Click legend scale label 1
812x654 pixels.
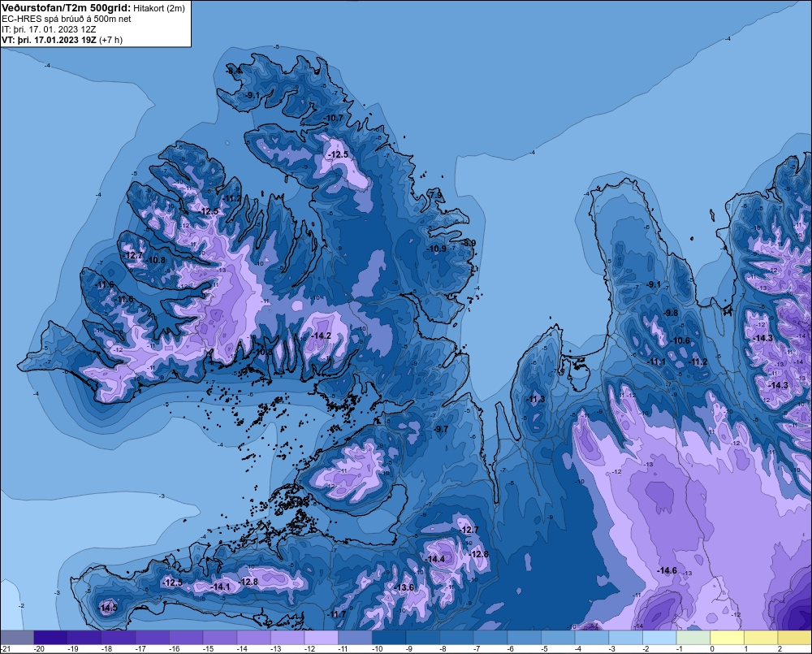[x=746, y=649]
